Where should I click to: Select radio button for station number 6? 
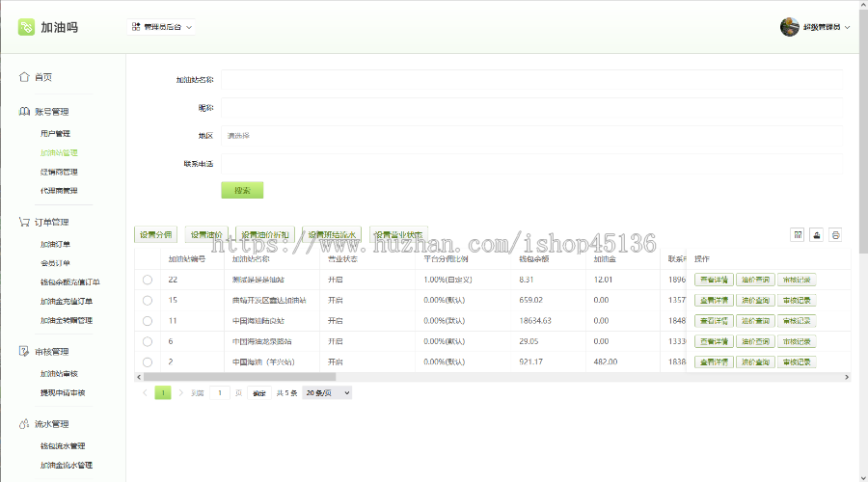tap(148, 341)
